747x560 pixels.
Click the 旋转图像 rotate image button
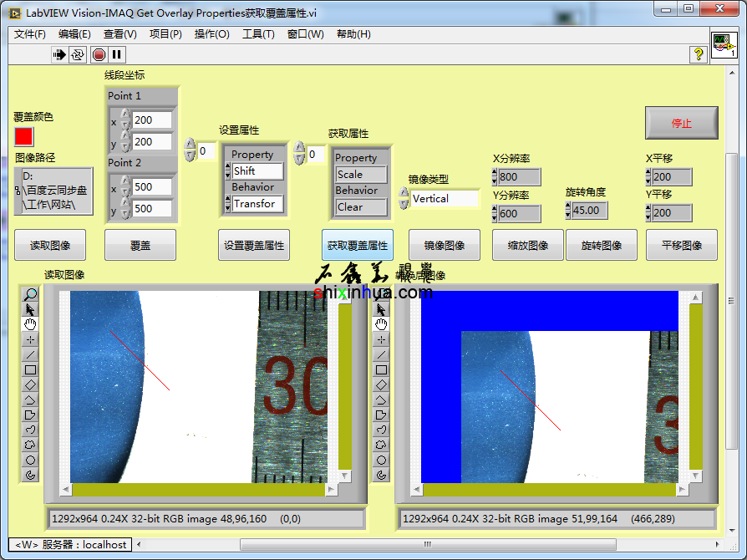[601, 246]
